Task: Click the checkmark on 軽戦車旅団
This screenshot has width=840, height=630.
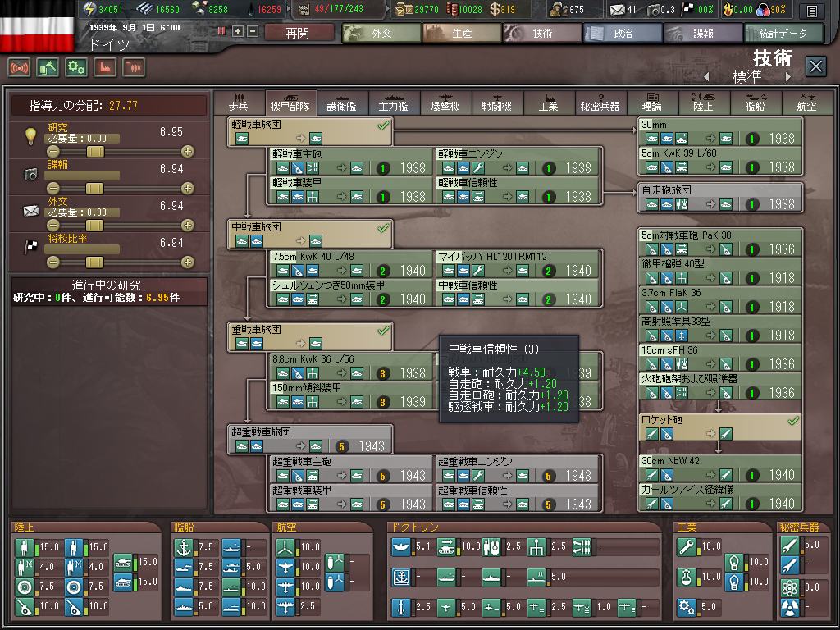Action: (383, 126)
